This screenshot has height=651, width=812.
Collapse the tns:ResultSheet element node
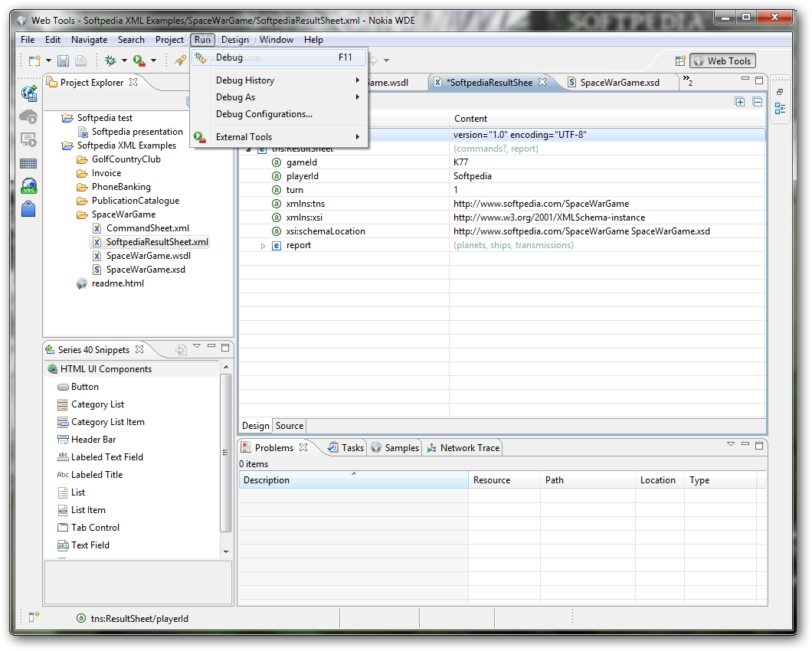coord(248,149)
